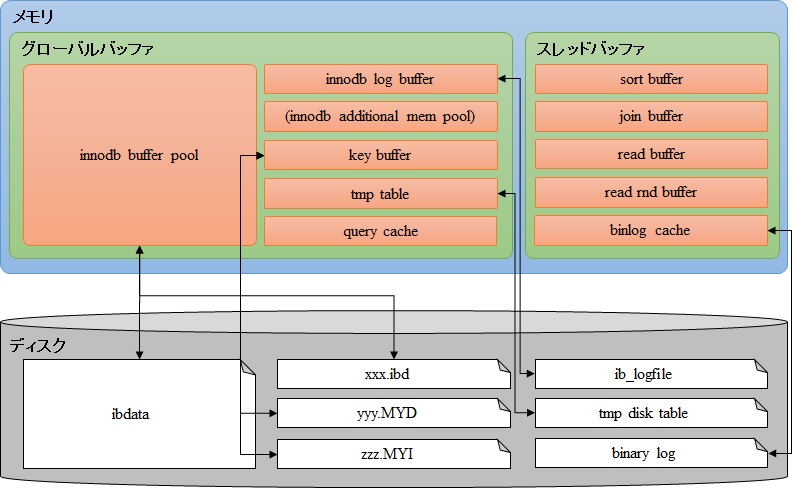Select the read rnd buffer block

pos(651,192)
